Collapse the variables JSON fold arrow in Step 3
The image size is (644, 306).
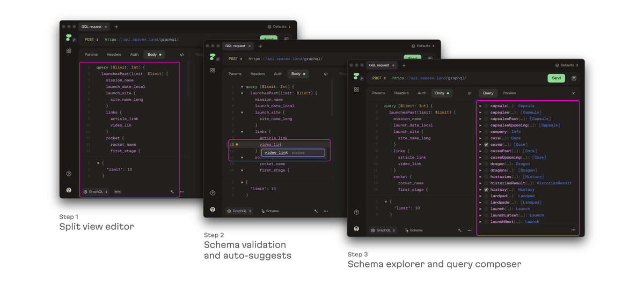pos(386,201)
